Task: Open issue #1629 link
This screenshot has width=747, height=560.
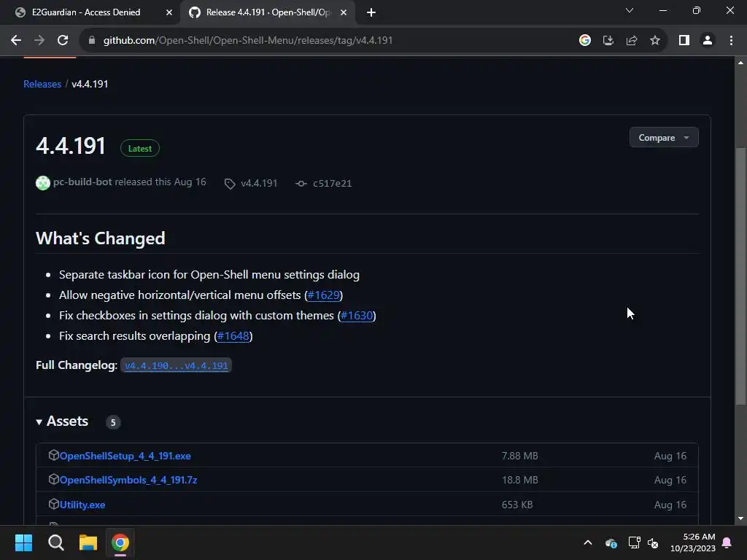Action: (x=323, y=295)
